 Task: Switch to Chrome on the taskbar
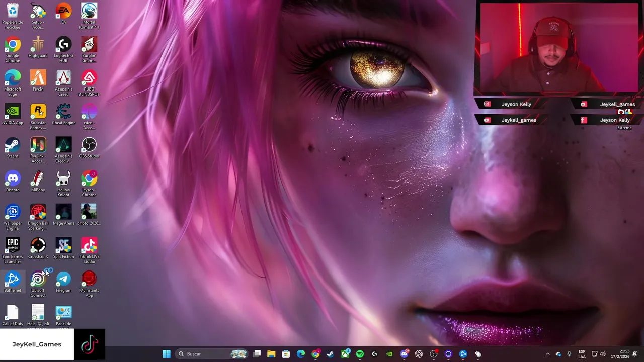tap(315, 354)
